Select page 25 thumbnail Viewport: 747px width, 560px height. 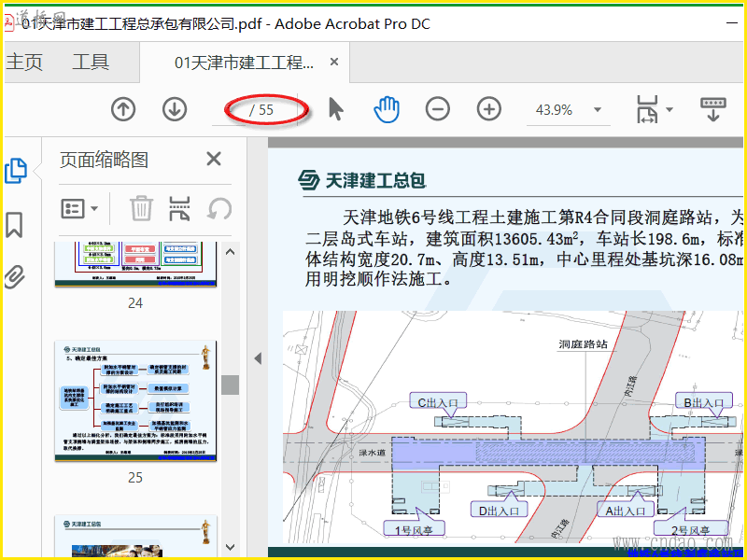135,401
